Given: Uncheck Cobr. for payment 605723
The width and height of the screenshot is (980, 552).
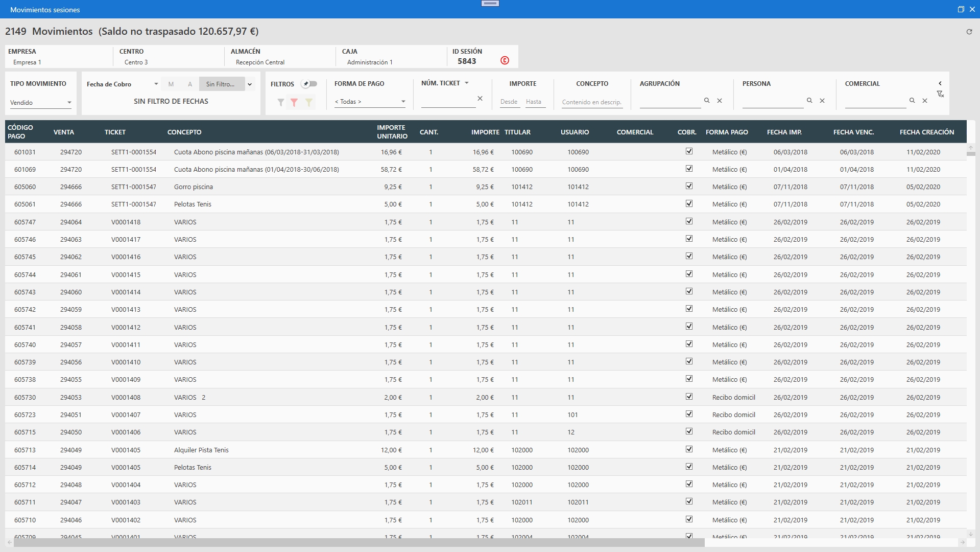Looking at the screenshot, I should [689, 414].
